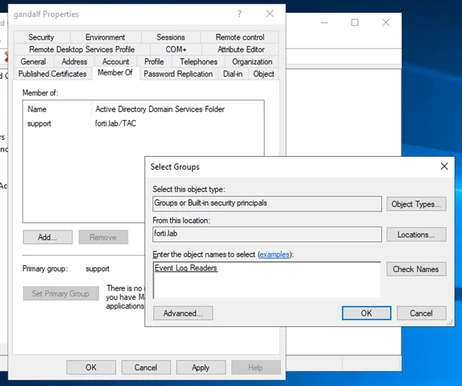The image size is (462, 386).
Task: Switch to the COM+ tab
Action: 176,49
